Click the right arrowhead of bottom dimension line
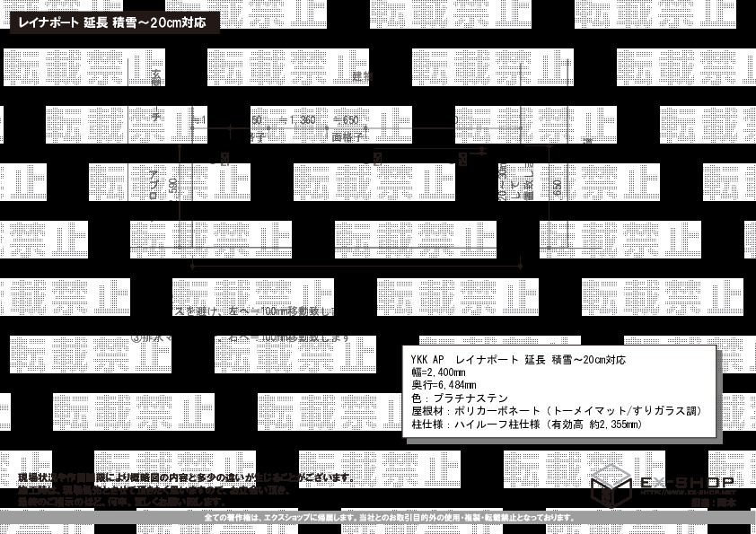Viewport: 756px width, 534px height. pyautogui.click(x=520, y=264)
